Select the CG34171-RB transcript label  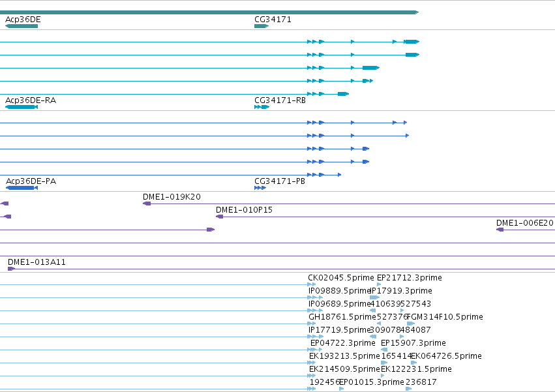click(280, 100)
